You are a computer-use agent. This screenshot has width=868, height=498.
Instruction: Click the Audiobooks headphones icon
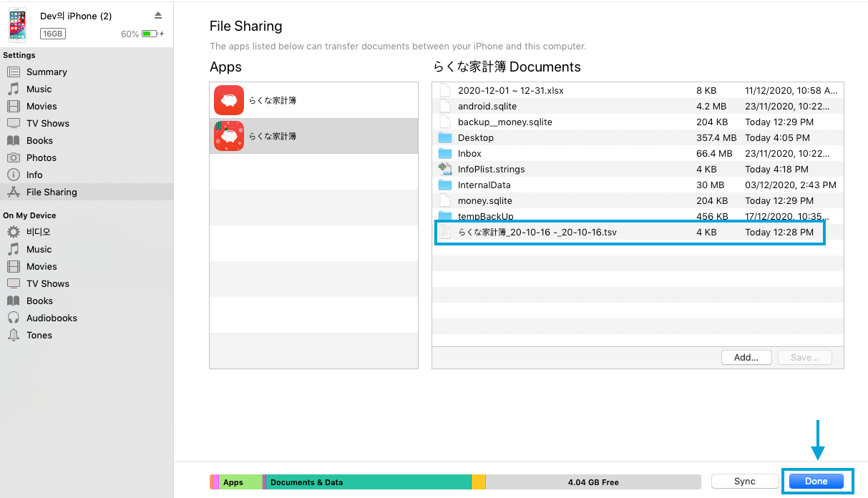(14, 318)
